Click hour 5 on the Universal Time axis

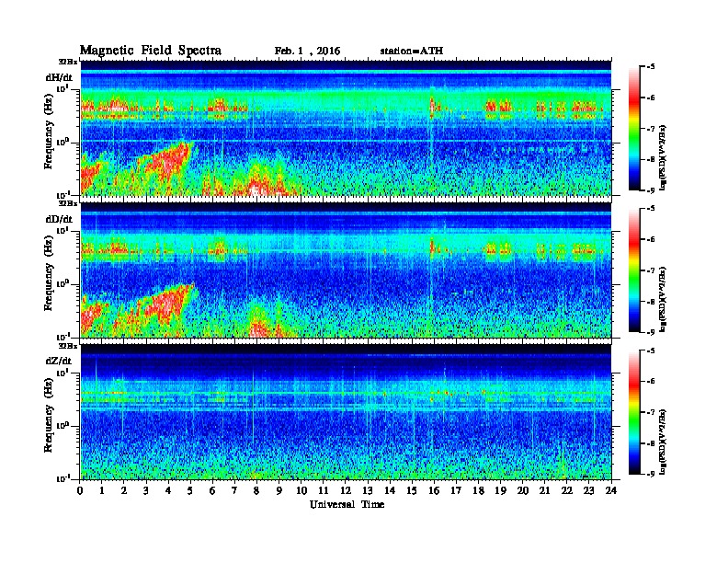click(x=190, y=490)
